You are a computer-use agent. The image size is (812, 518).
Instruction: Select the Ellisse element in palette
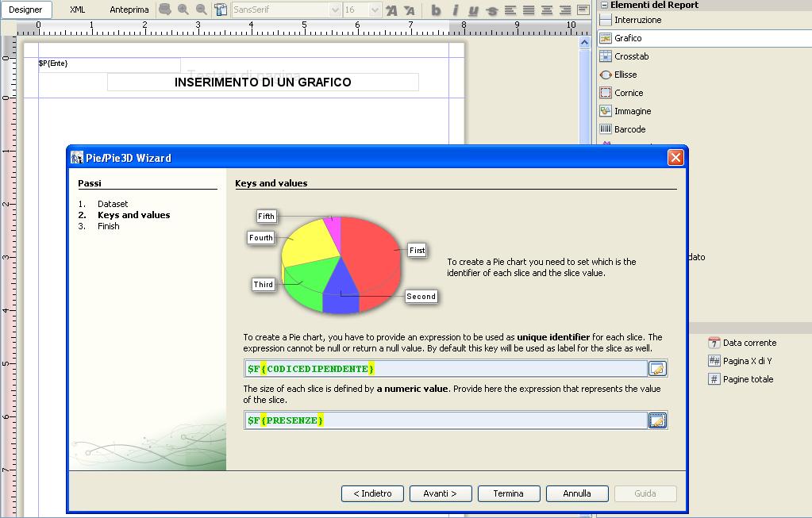(x=625, y=75)
